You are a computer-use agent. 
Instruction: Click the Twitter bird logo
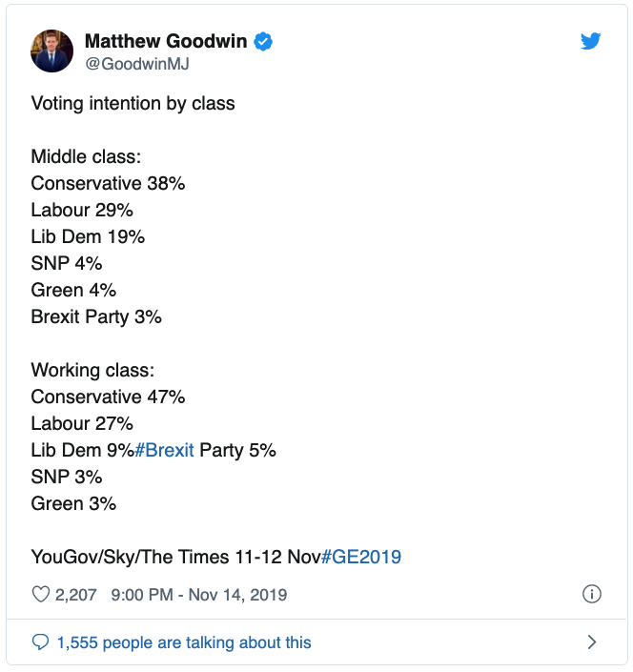pos(591,41)
